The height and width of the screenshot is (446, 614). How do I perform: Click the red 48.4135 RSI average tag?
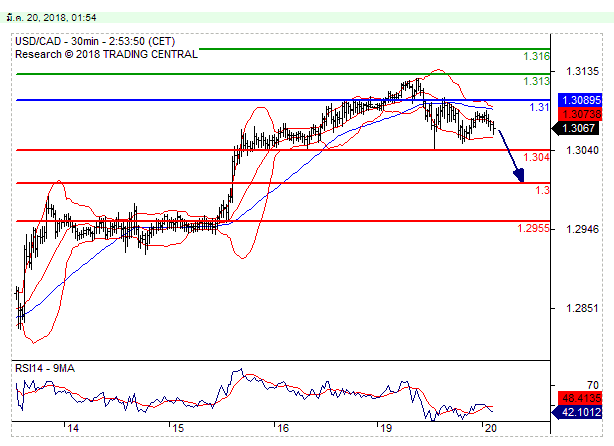click(x=580, y=399)
